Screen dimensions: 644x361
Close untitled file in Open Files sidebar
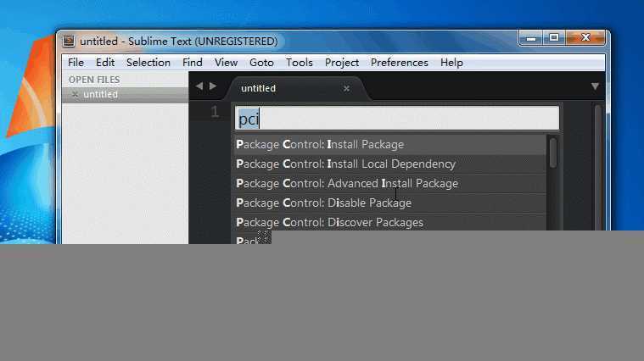click(x=75, y=94)
